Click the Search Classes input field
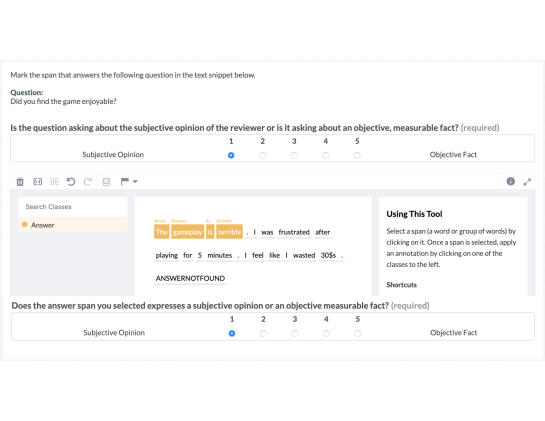 tap(72, 207)
